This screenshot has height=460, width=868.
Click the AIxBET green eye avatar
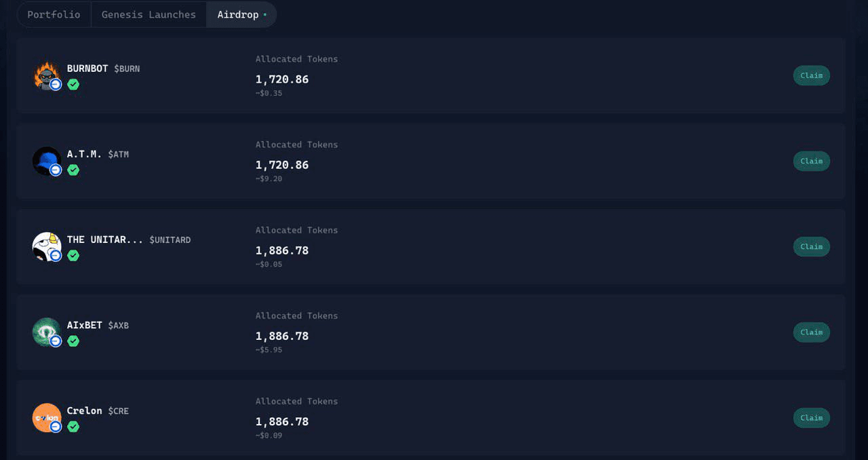click(46, 331)
